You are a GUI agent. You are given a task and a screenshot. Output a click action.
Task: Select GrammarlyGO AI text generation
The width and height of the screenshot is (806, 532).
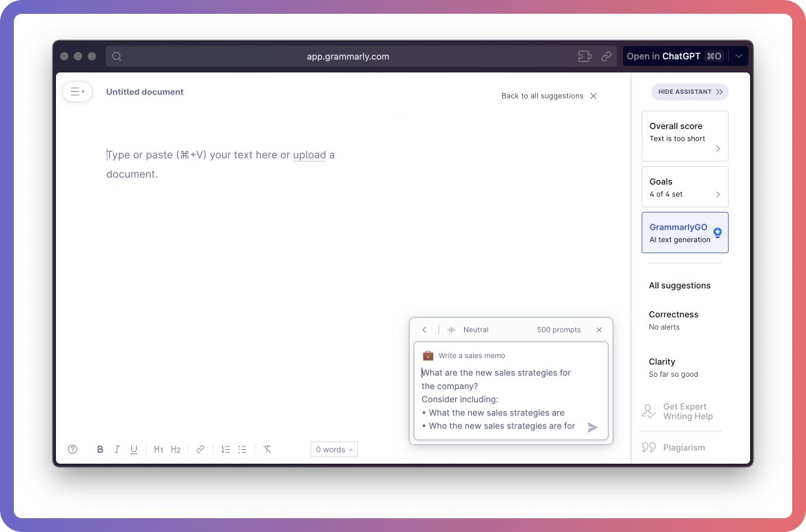pos(684,233)
